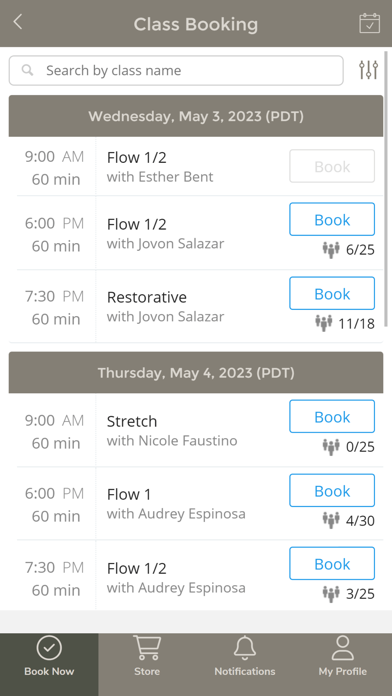This screenshot has height=696, width=392.
Task: Tap the back arrow icon
Action: coord(18,22)
